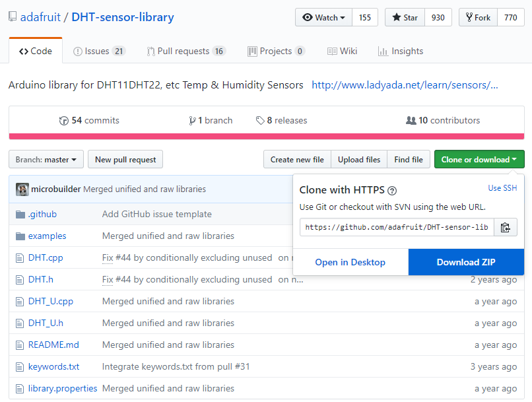Viewport: 532px width, 402px height.
Task: Open the ladyada.net sensors link
Action: pos(405,84)
